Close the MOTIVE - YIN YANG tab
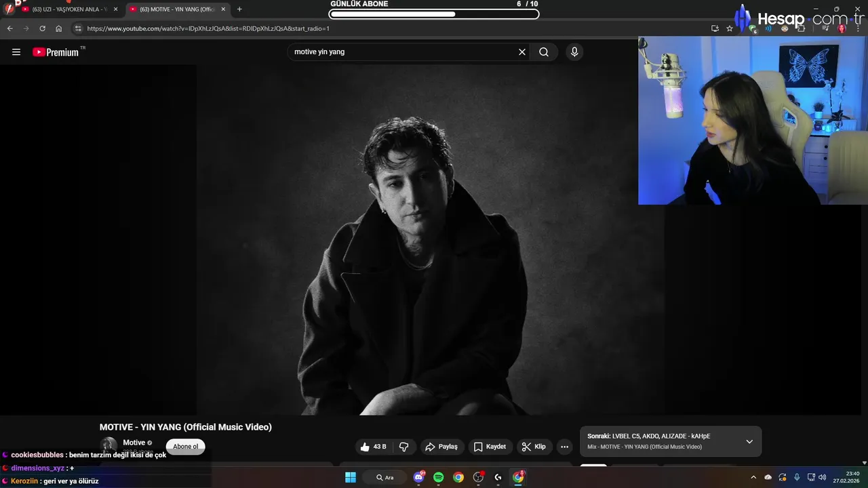868x488 pixels. (223, 9)
